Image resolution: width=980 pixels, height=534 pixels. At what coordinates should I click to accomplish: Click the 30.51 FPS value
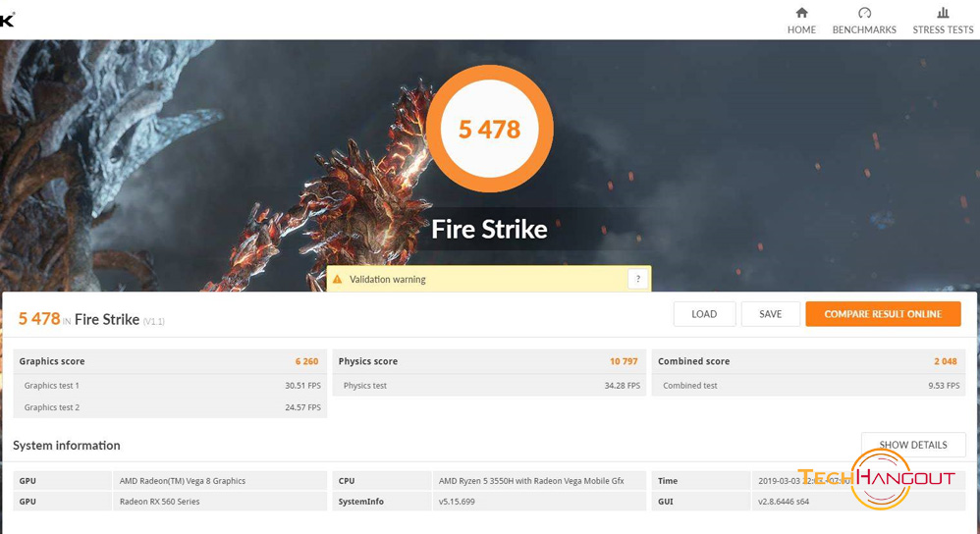tap(303, 386)
